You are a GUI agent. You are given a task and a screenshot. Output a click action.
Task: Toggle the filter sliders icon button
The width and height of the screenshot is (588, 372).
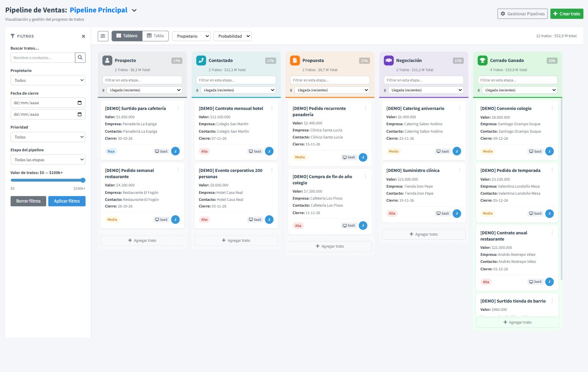click(103, 36)
